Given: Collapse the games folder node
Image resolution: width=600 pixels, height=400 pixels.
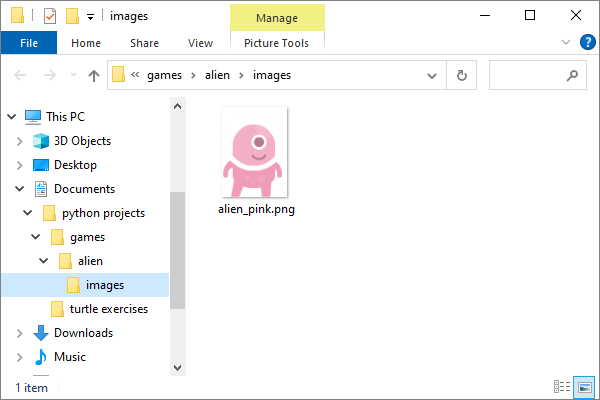Looking at the screenshot, I should click(x=36, y=237).
